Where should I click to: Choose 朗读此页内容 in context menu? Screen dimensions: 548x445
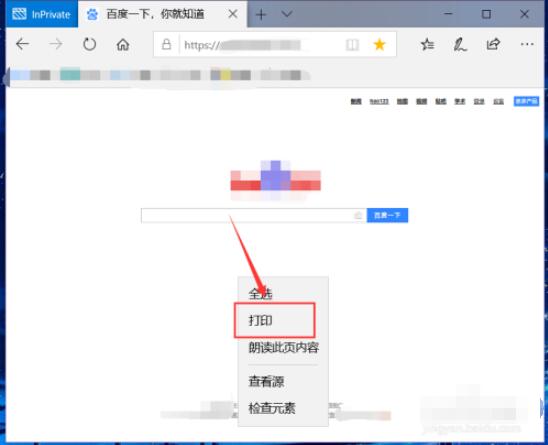click(x=283, y=347)
